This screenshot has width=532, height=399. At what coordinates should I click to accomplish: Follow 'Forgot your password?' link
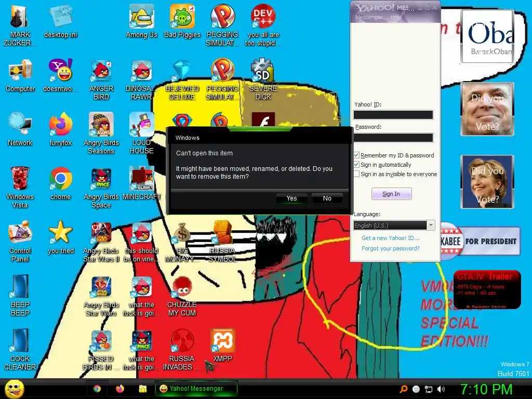391,248
